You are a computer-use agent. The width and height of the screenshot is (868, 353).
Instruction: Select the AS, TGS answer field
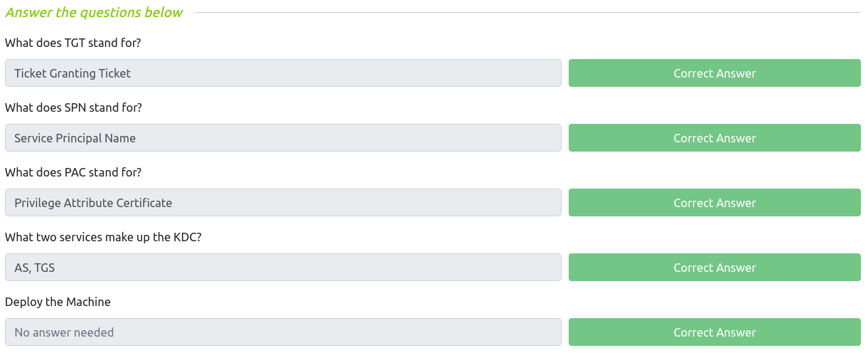tap(283, 268)
